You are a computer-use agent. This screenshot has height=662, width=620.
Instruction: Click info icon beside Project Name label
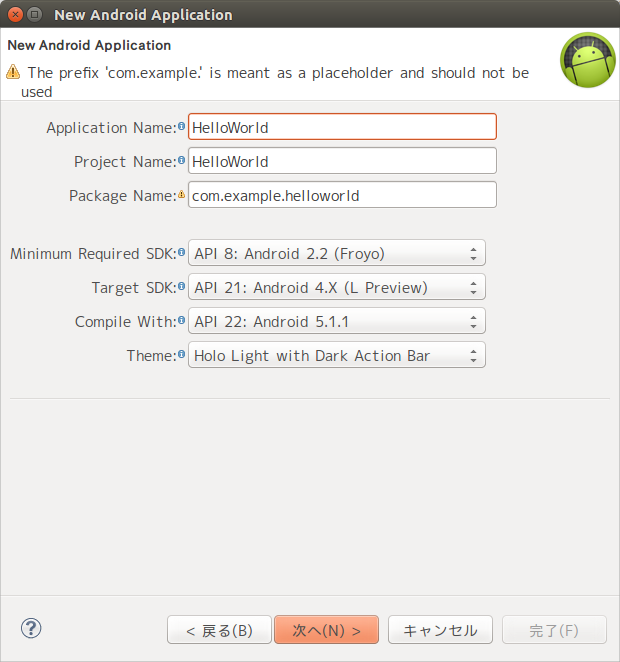tap(181, 160)
